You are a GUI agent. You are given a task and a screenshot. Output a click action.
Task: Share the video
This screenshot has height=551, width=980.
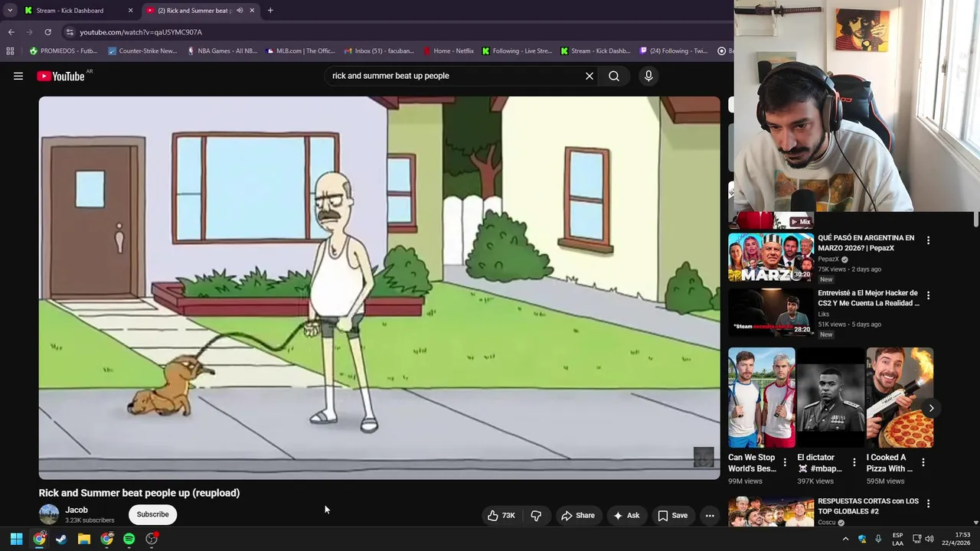coord(578,515)
